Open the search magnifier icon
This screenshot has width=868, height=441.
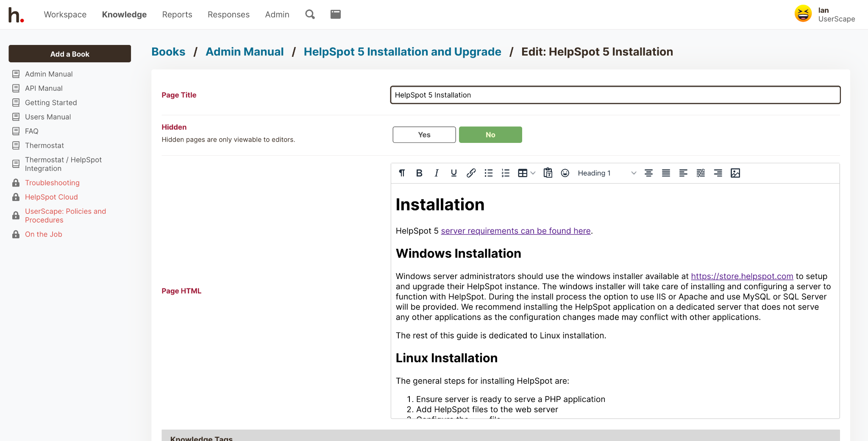click(x=310, y=14)
